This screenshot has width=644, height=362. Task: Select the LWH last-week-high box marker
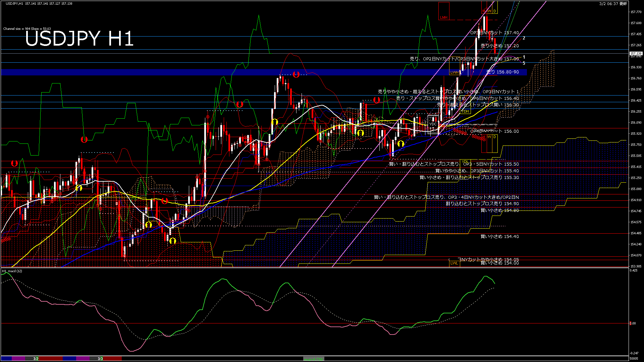[x=454, y=72]
